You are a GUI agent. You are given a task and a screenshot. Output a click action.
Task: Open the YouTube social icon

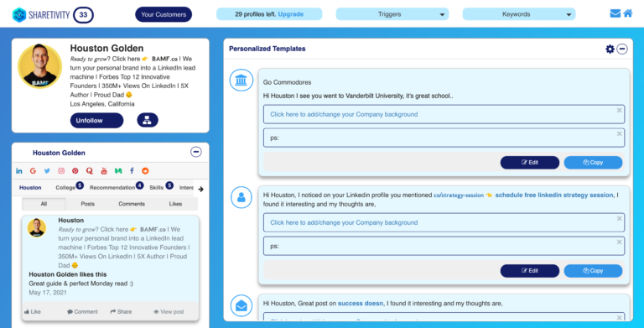point(104,171)
